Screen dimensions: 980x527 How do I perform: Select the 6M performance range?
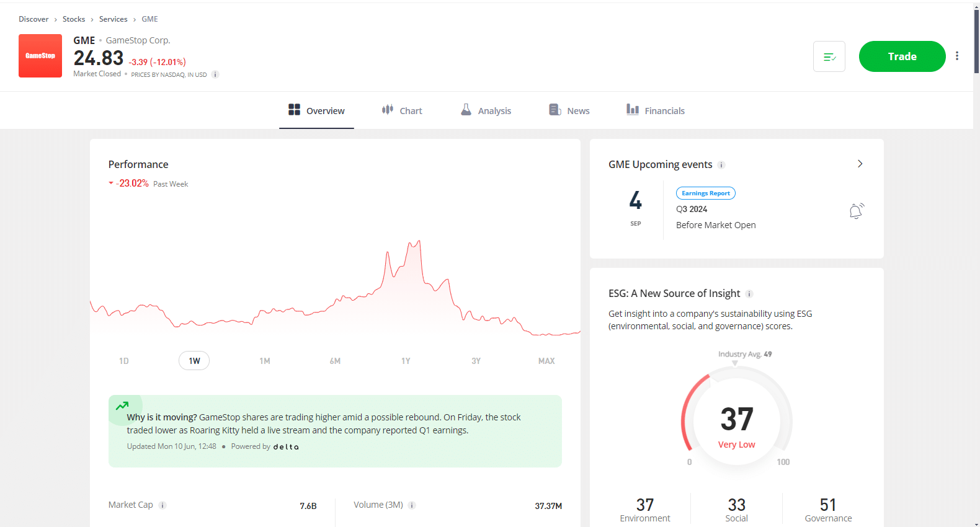[x=335, y=361]
